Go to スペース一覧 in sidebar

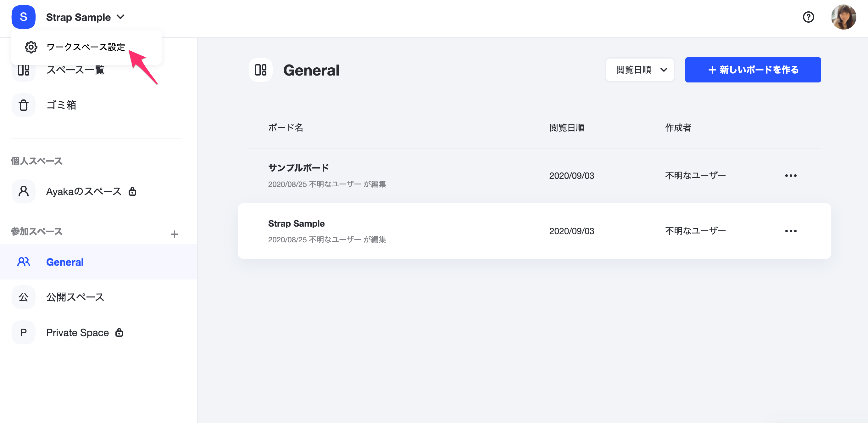(x=75, y=70)
